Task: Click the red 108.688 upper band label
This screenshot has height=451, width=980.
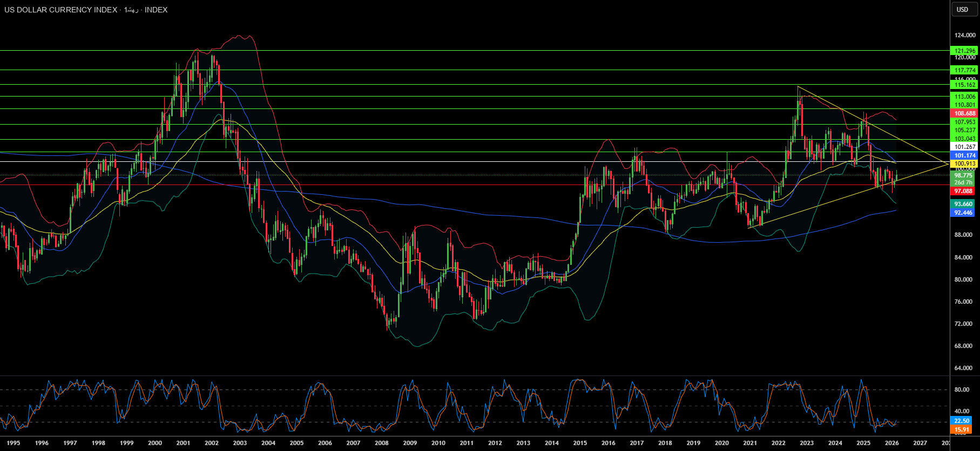Action: coord(964,114)
